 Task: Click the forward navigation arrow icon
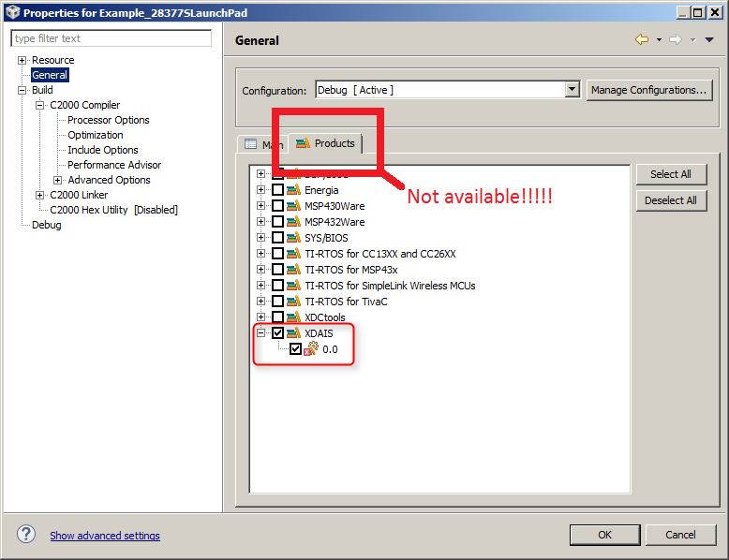tap(676, 39)
